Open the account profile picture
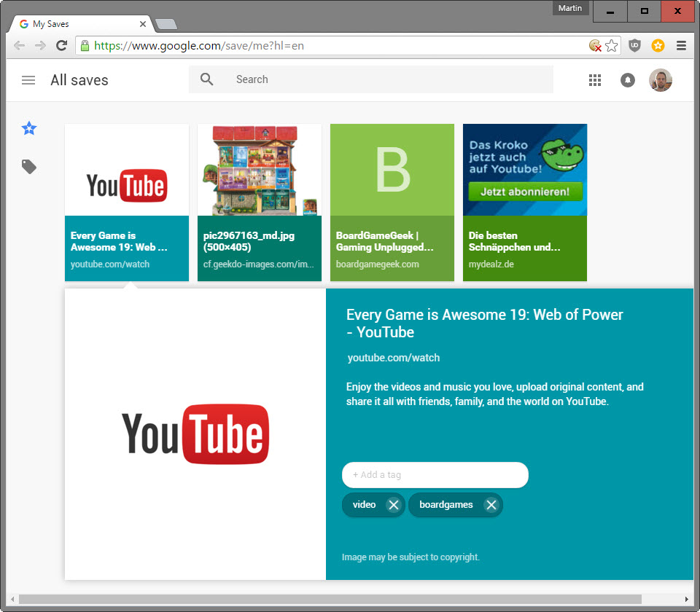 point(661,80)
